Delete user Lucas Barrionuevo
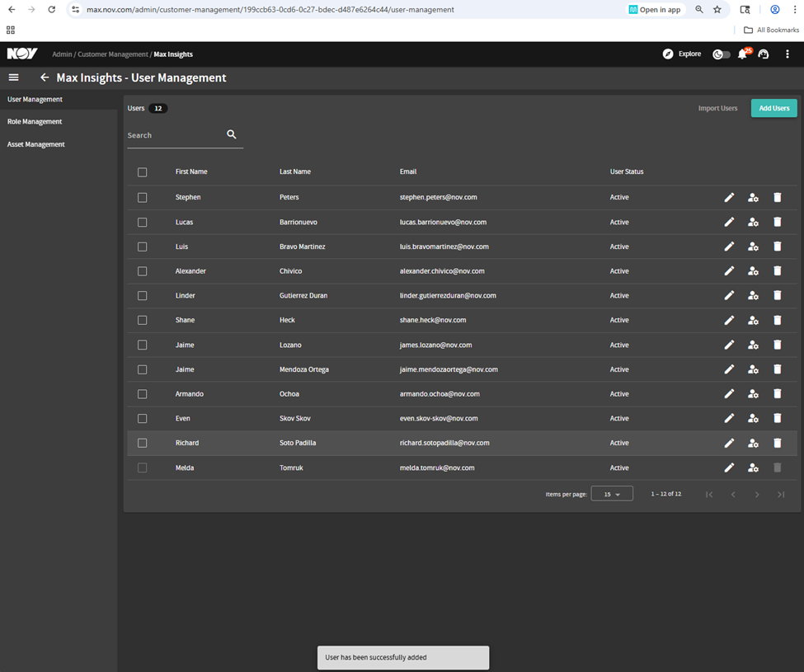 coord(778,222)
